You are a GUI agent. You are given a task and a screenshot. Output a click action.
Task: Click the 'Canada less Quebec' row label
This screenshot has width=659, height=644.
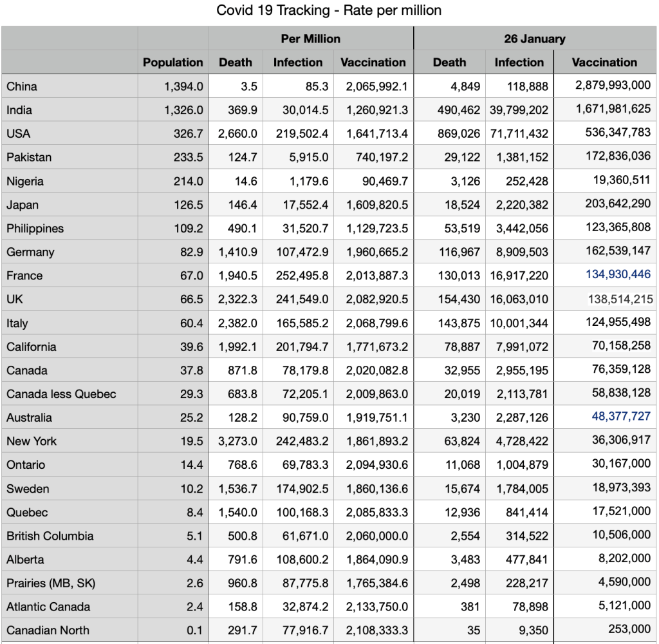pyautogui.click(x=61, y=393)
